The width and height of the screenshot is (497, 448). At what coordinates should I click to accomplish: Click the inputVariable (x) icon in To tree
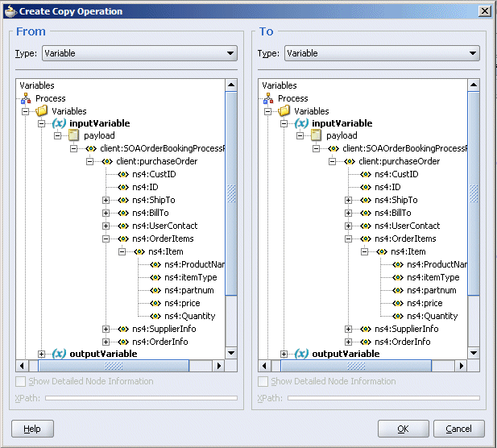coord(301,123)
